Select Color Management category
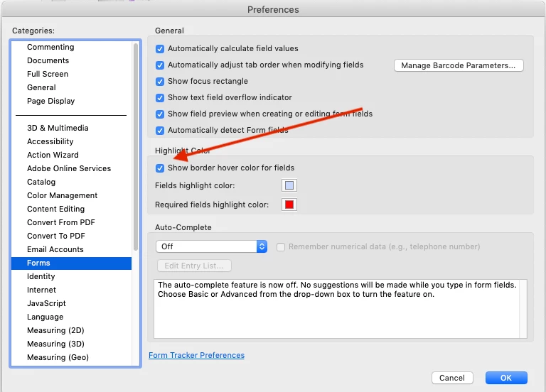The image size is (546, 392). coord(71,195)
